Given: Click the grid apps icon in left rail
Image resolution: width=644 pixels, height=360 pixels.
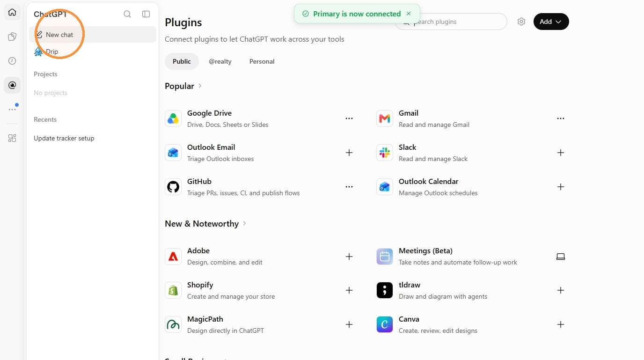Looking at the screenshot, I should point(12,138).
